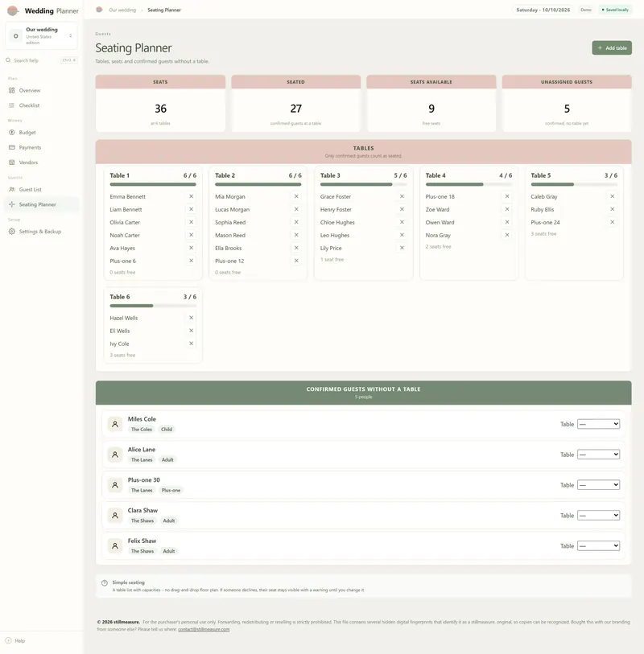This screenshot has height=654, width=644.
Task: Open Help at the sidebar bottom
Action: tap(15, 640)
